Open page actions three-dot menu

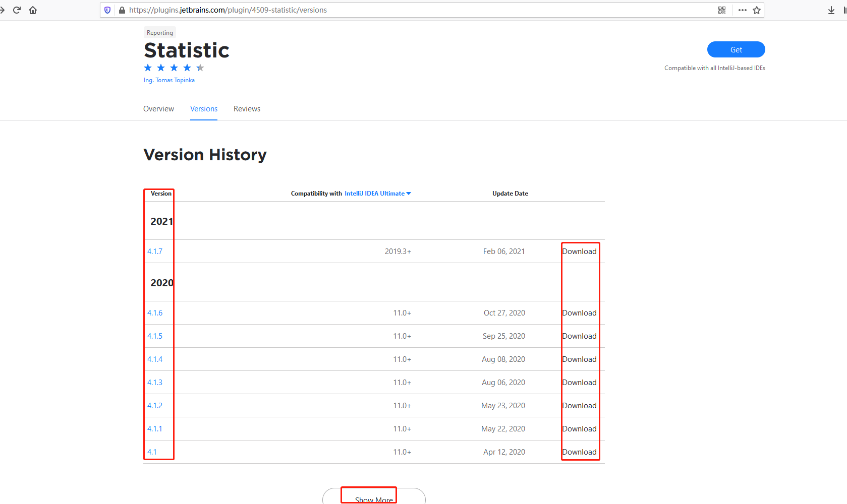tap(742, 10)
